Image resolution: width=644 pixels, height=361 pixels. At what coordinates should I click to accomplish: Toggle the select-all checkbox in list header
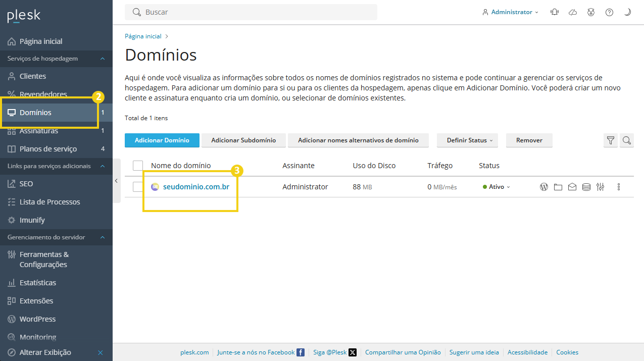[138, 165]
